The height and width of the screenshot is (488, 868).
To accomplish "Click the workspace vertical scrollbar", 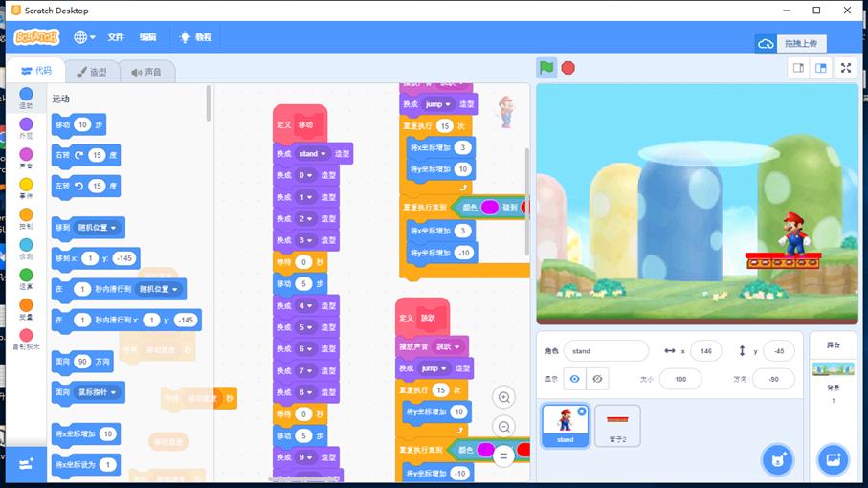I will [526, 202].
